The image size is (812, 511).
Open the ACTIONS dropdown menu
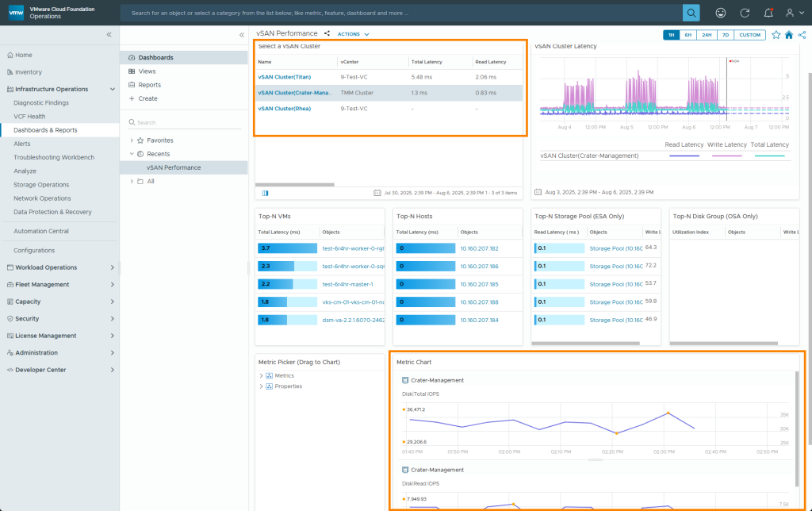click(353, 34)
